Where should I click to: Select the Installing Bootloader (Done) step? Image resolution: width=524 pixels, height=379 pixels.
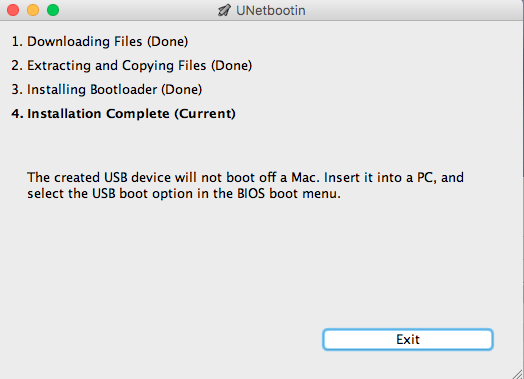coord(107,90)
